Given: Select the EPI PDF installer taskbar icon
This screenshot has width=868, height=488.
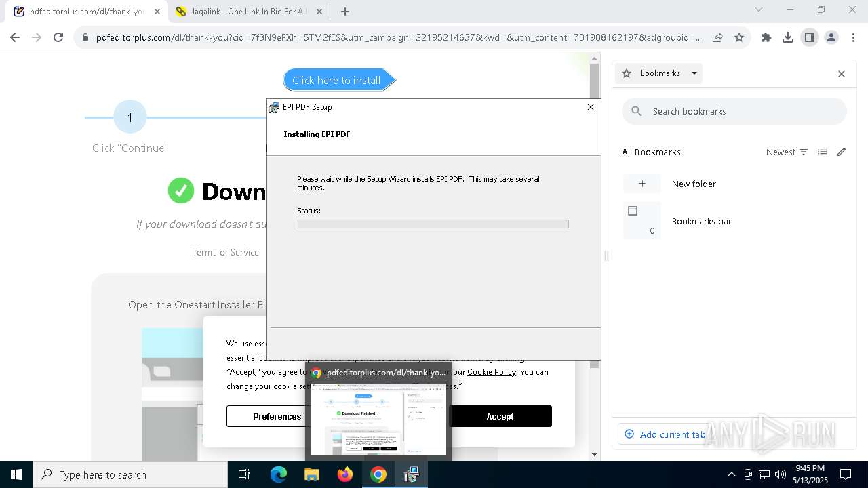Looking at the screenshot, I should click(411, 474).
